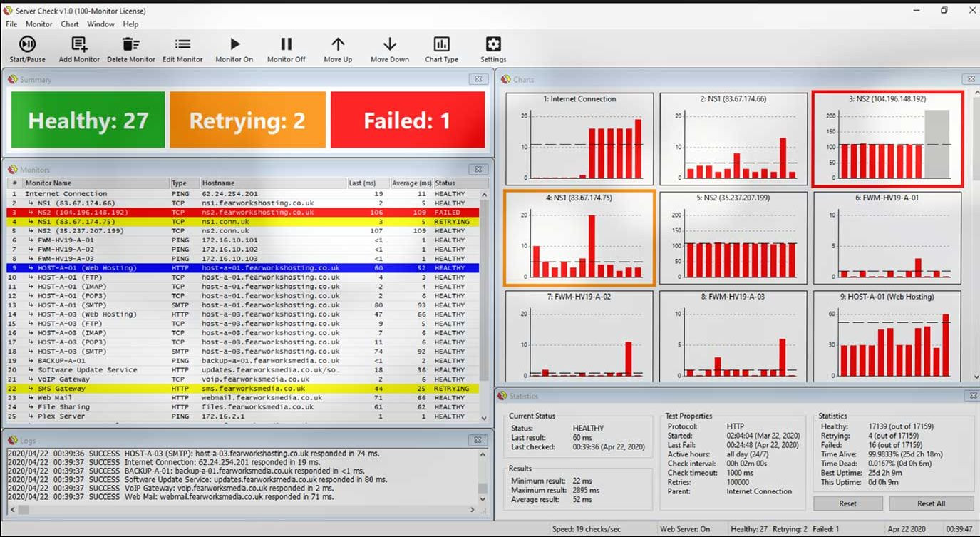Click the Reset All button

(931, 503)
